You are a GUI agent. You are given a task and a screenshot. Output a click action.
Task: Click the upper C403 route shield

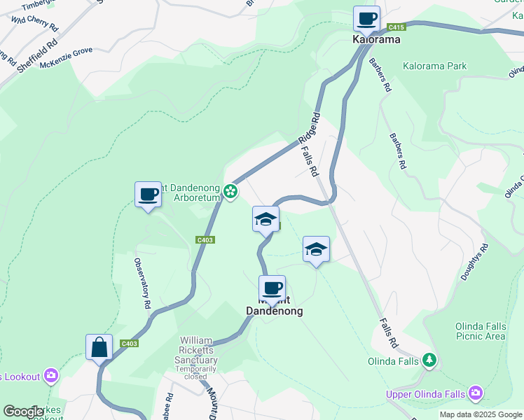(x=205, y=239)
